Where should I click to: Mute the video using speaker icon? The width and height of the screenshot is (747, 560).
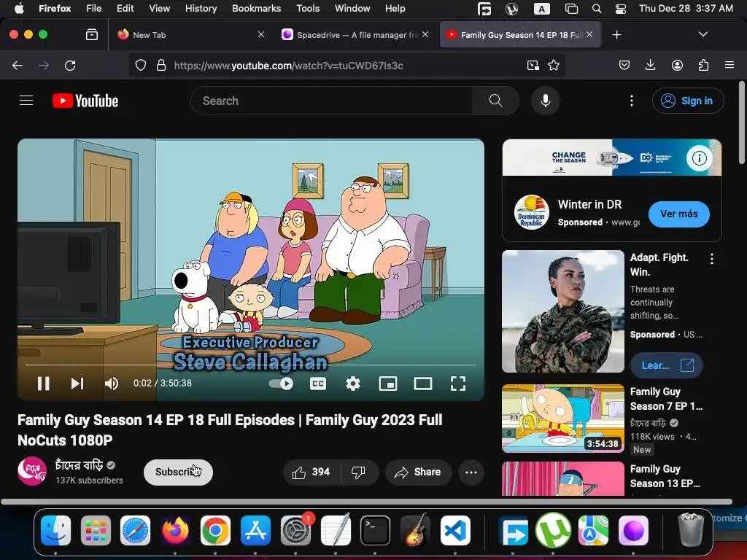click(x=112, y=384)
